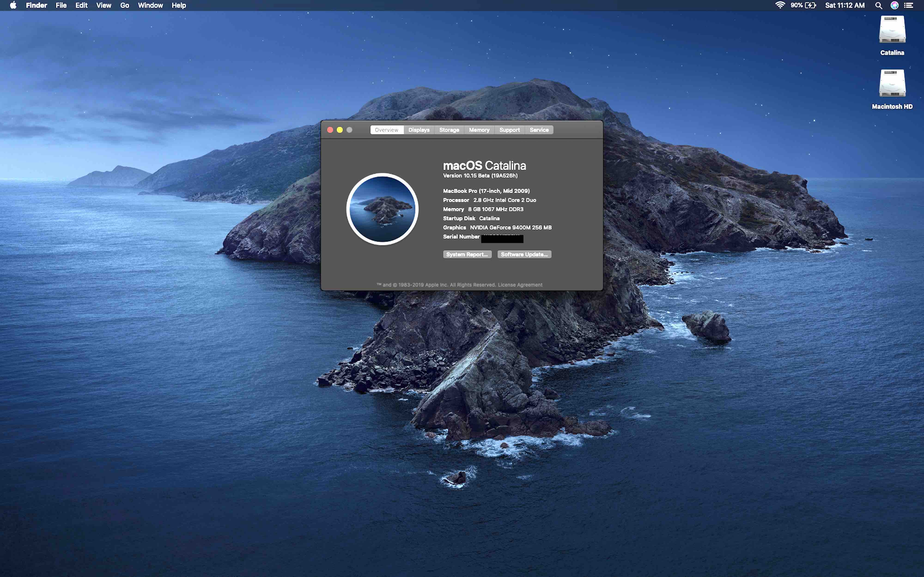Switch to the Storage tab
This screenshot has width=924, height=577.
(x=449, y=130)
